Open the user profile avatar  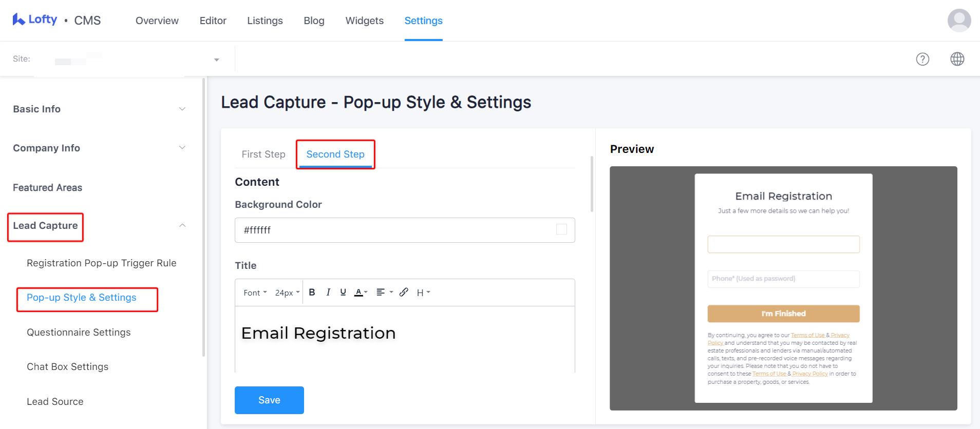(959, 21)
